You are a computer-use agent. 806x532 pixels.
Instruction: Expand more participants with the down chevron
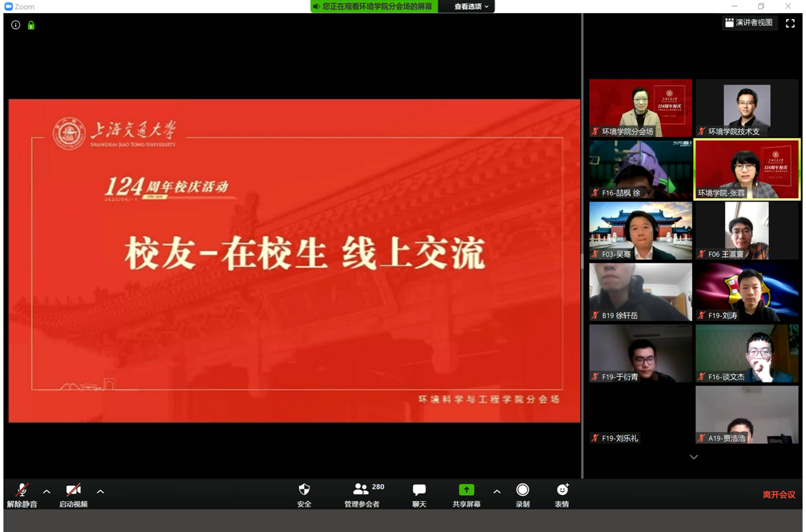click(x=694, y=457)
